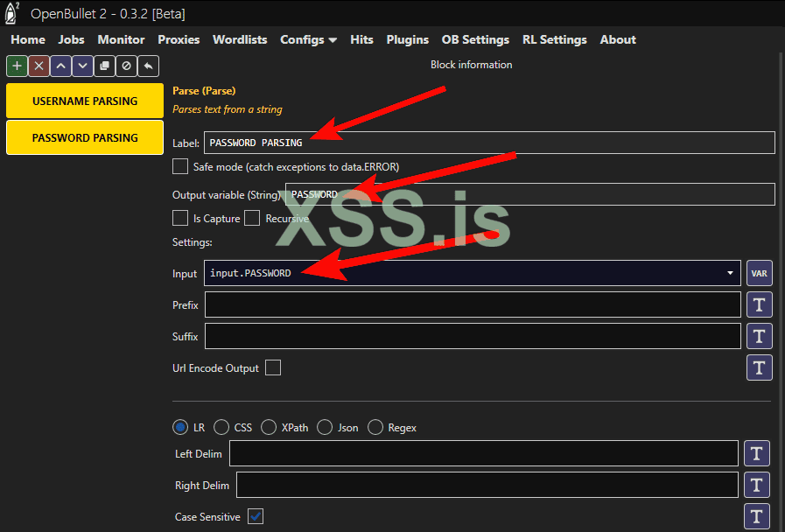Click the red remove block X icon
The width and height of the screenshot is (785, 532).
click(39, 66)
